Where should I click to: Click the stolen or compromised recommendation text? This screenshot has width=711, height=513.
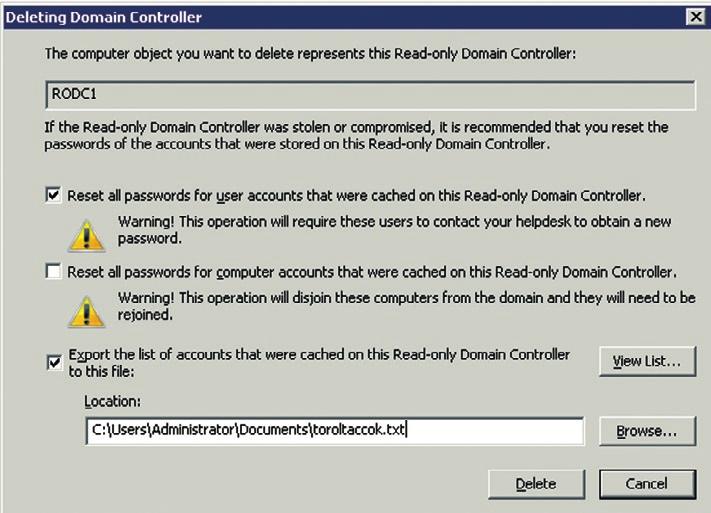356,135
